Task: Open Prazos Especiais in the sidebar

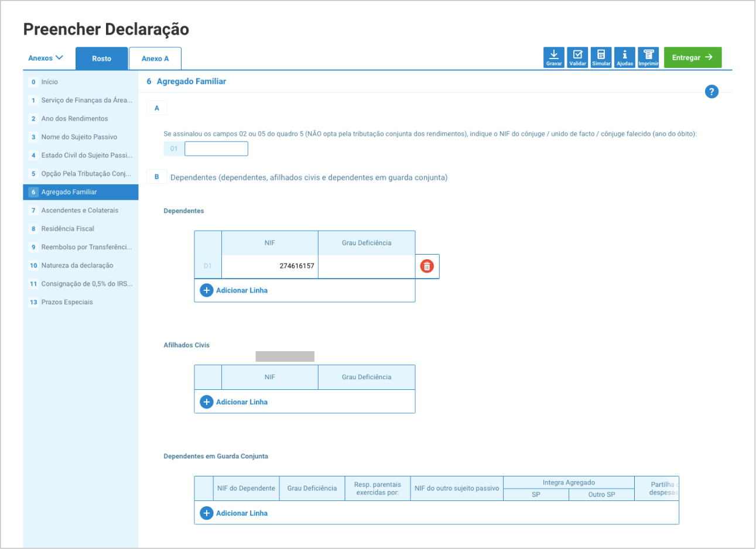Action: pos(67,302)
